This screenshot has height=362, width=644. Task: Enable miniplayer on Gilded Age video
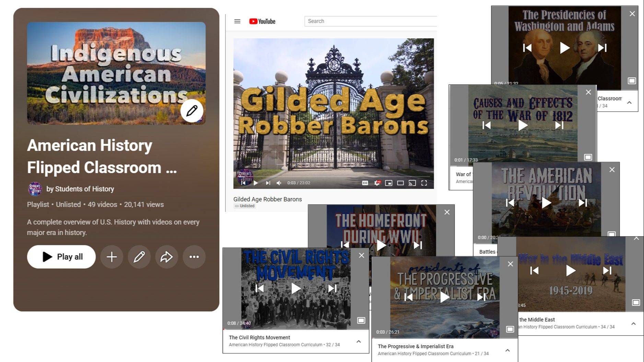pos(389,183)
